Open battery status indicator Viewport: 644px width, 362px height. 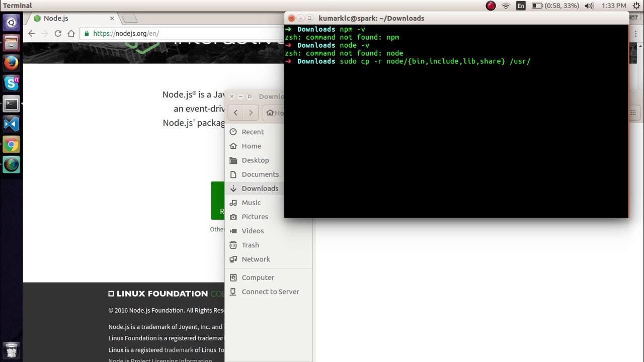(555, 6)
